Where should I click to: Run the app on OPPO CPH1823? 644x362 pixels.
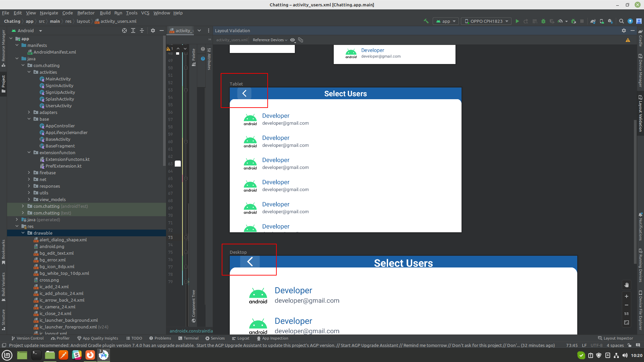click(x=518, y=21)
